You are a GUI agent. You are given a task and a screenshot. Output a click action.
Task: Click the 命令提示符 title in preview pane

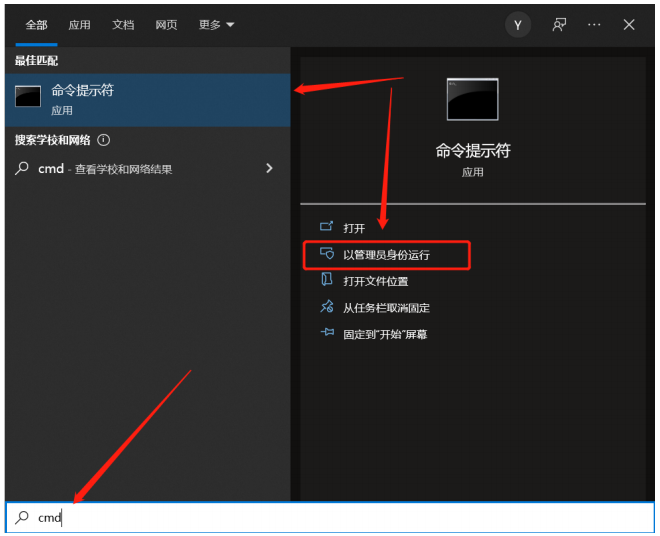(473, 150)
